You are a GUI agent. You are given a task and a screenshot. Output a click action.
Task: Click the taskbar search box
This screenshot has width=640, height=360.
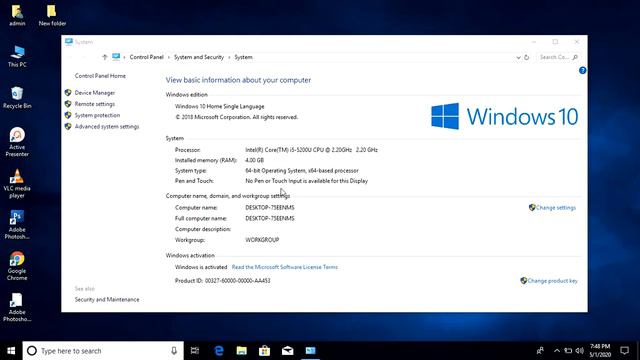click(103, 351)
